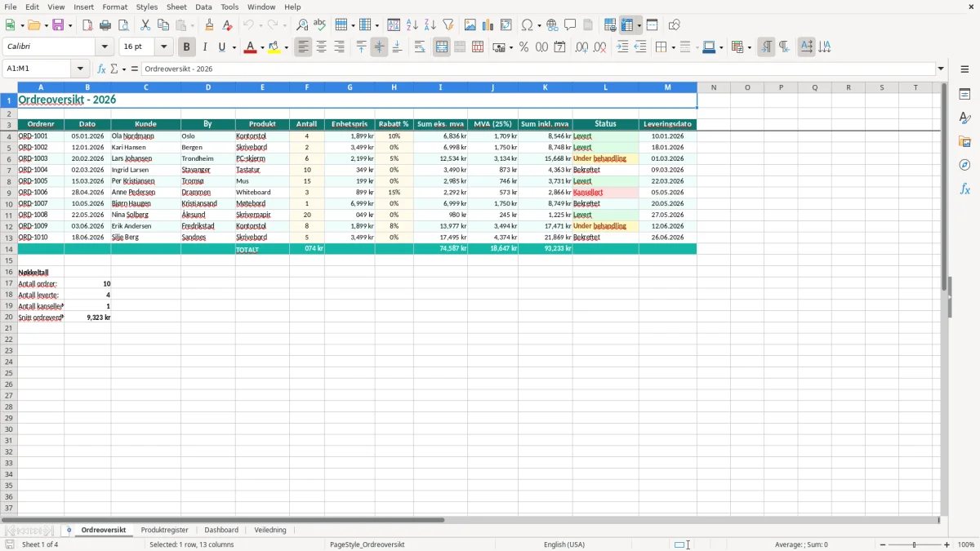Click the Insert Comment icon

pyautogui.click(x=571, y=25)
